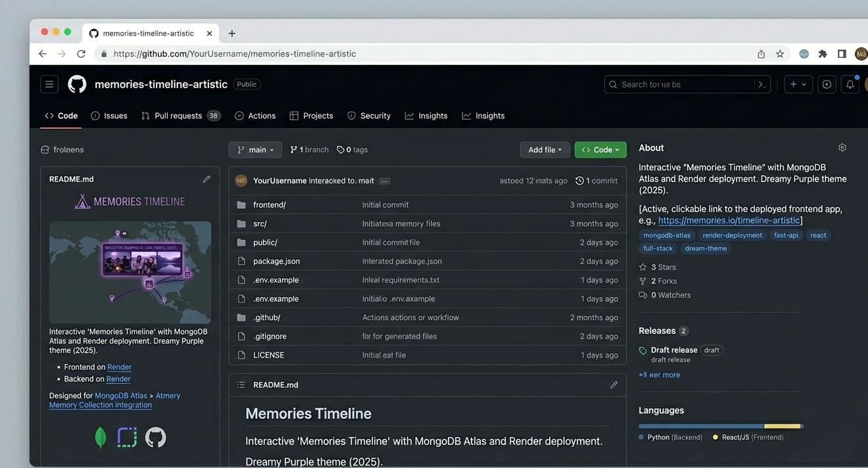Click the languages bar blue Python segment
The height and width of the screenshot is (468, 868).
pos(701,426)
